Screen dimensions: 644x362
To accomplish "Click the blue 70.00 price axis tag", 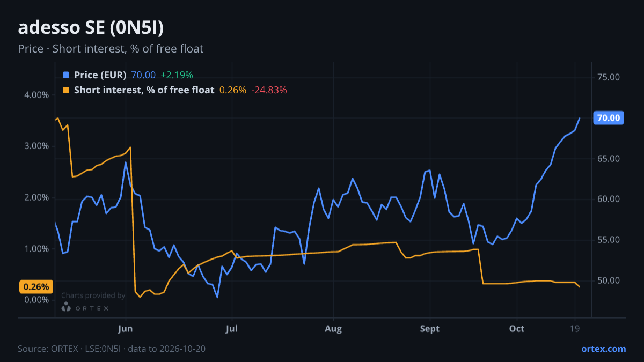I will 609,118.
